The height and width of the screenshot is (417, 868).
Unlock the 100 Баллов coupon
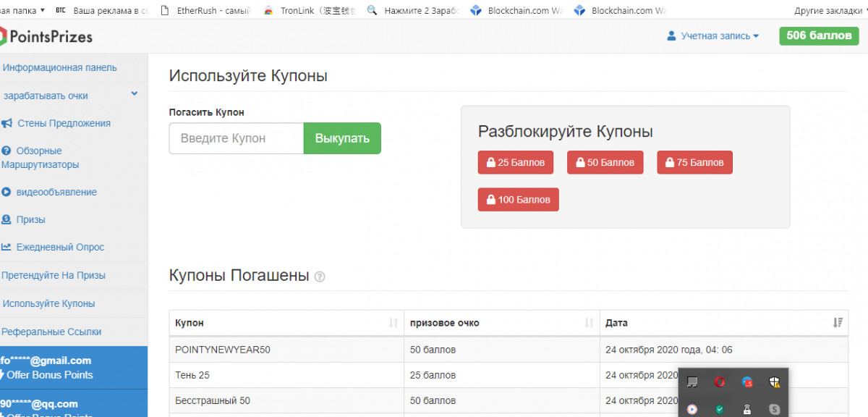(x=518, y=199)
